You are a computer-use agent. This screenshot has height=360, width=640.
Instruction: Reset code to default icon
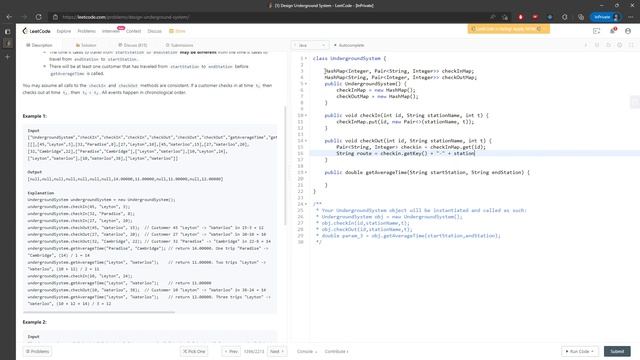point(608,45)
